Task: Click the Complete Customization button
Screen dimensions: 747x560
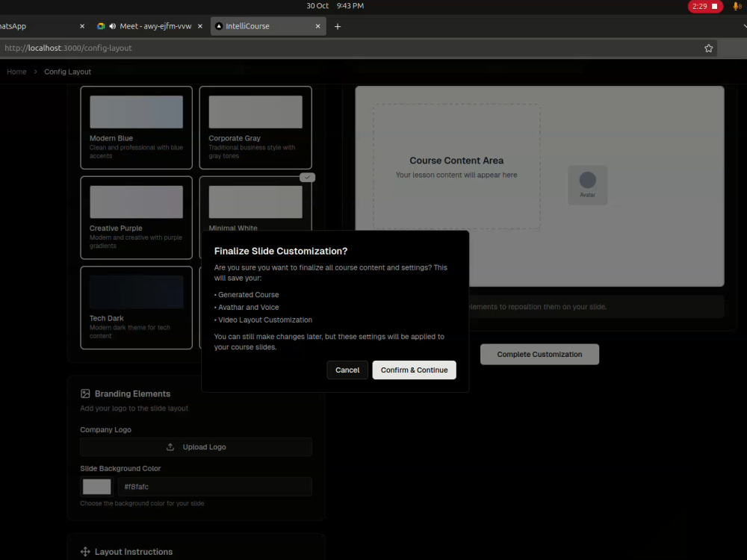Action: (x=539, y=354)
